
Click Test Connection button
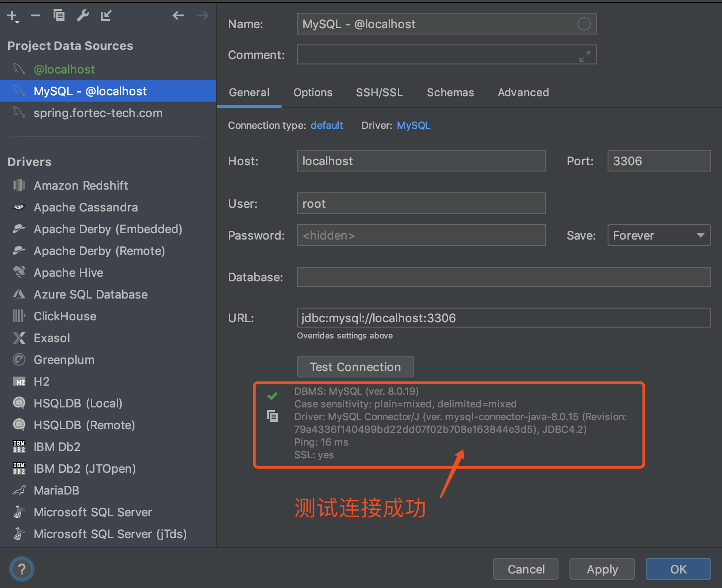click(x=356, y=367)
